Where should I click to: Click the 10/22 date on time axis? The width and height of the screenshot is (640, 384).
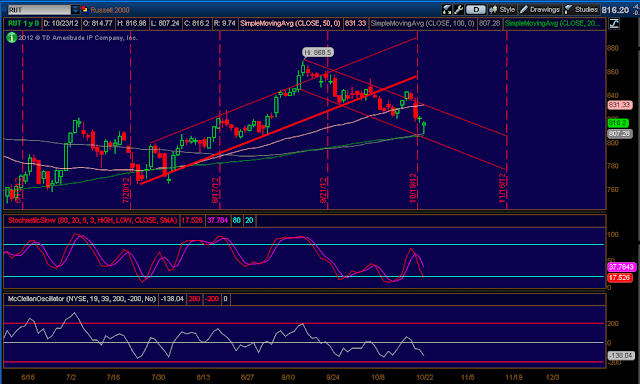424,377
